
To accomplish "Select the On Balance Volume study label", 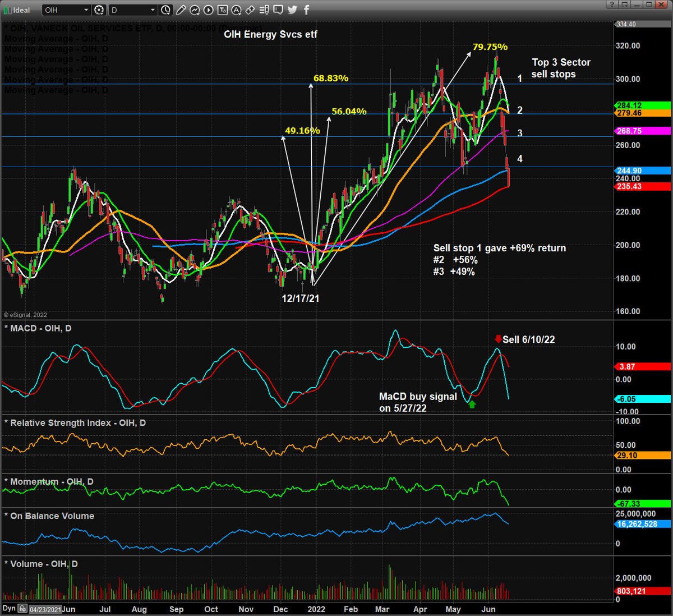I will (x=49, y=516).
